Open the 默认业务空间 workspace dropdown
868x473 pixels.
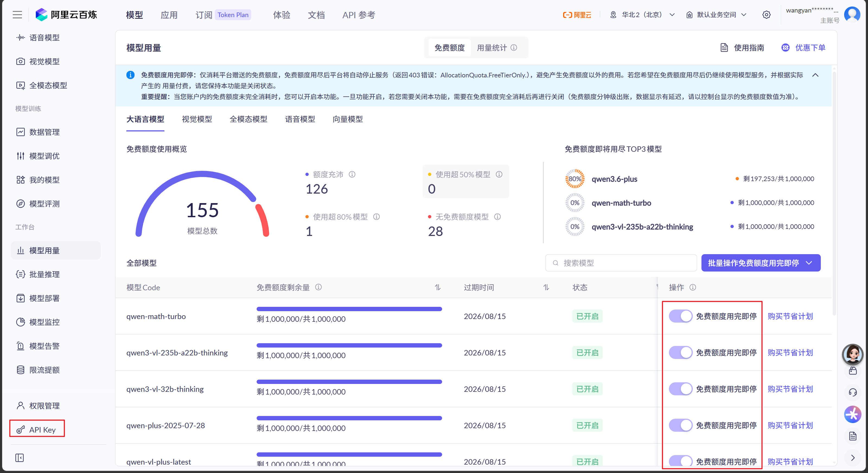tap(716, 15)
